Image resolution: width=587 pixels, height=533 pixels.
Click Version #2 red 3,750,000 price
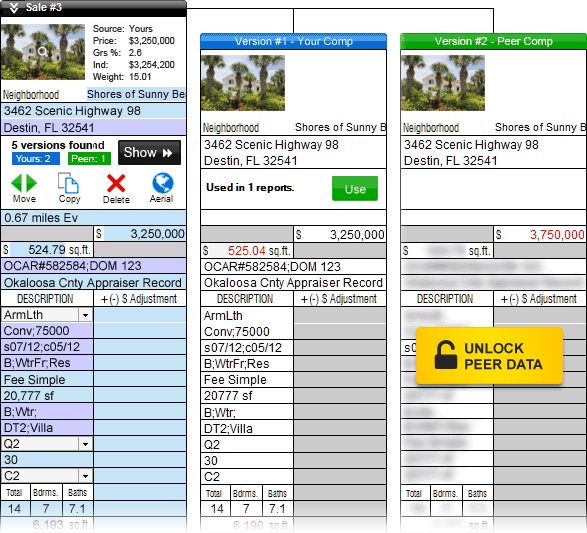(x=557, y=235)
